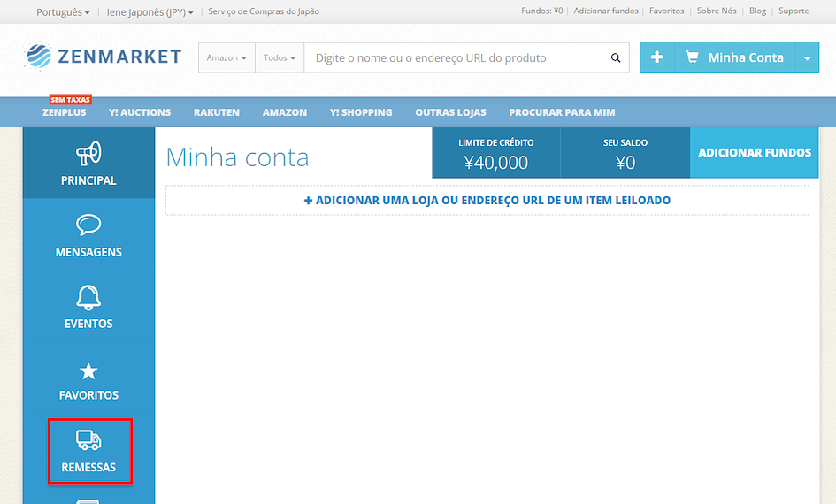Image resolution: width=836 pixels, height=504 pixels.
Task: Click the Favoritos top link
Action: tap(666, 11)
